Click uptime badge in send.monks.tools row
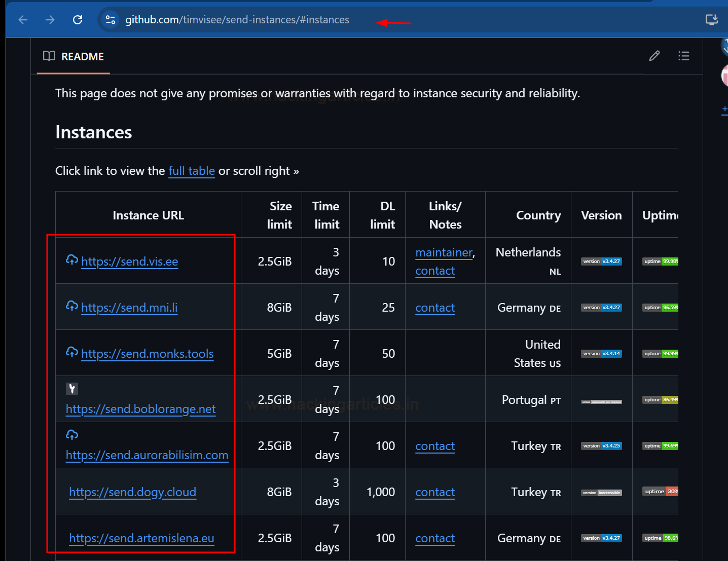 pos(660,354)
